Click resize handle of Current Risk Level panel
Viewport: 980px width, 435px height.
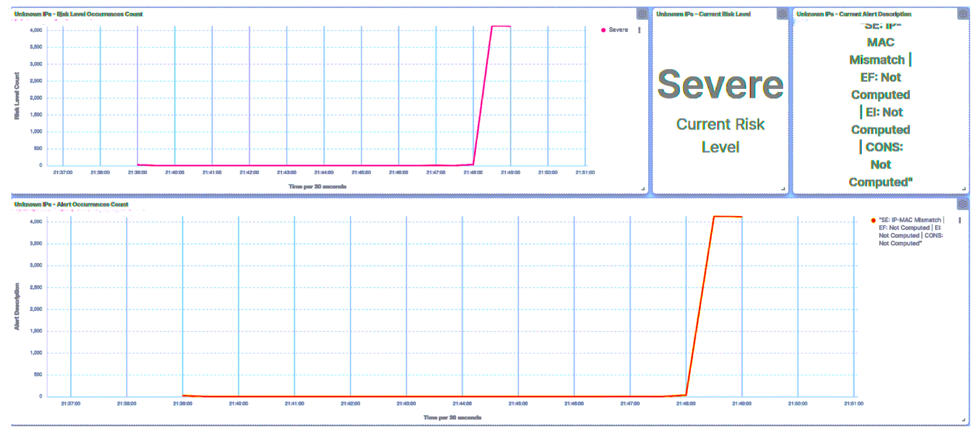click(x=783, y=189)
